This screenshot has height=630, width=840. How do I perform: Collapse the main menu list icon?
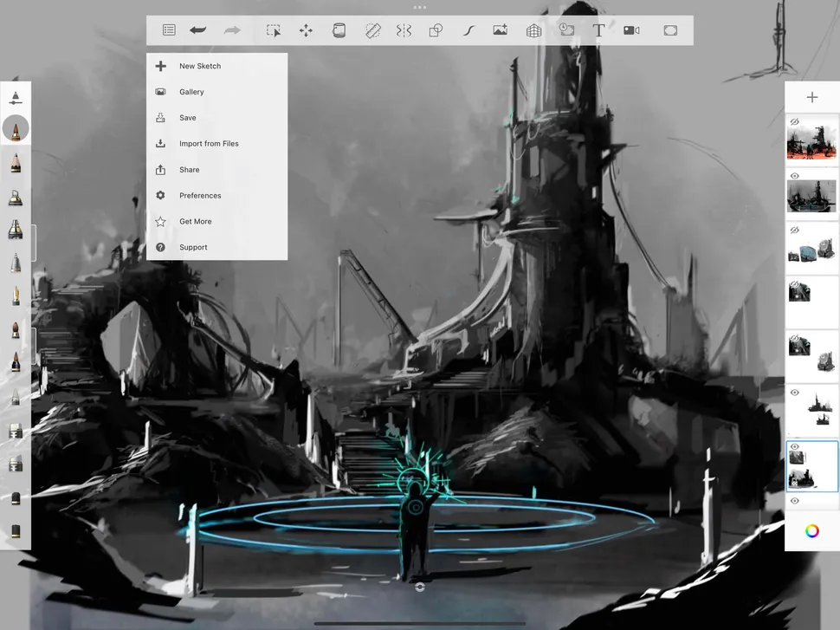(169, 30)
